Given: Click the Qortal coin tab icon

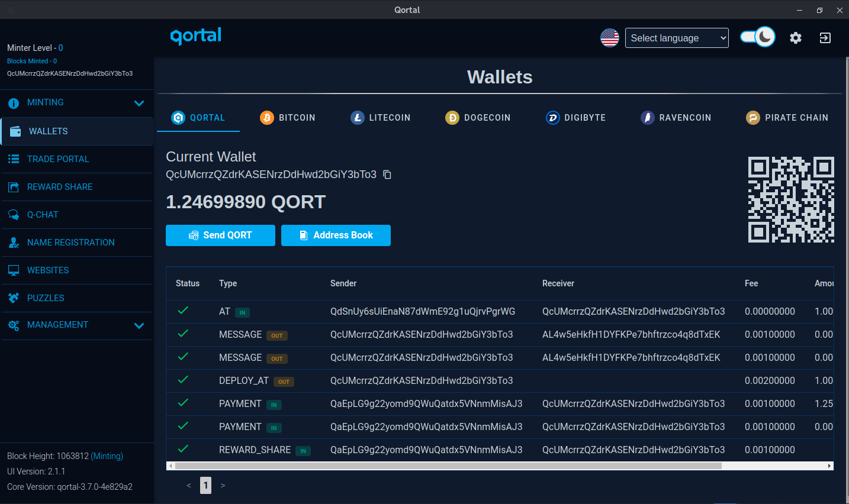Looking at the screenshot, I should 178,118.
